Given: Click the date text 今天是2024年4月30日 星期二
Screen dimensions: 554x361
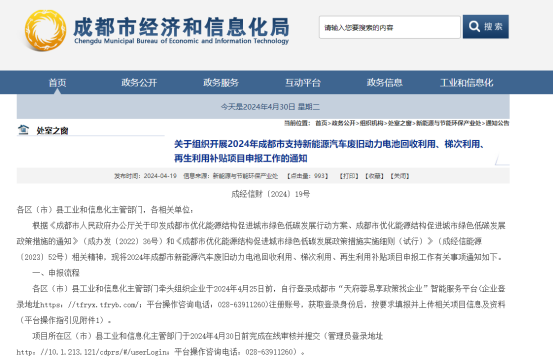Looking at the screenshot, I should point(270,107).
